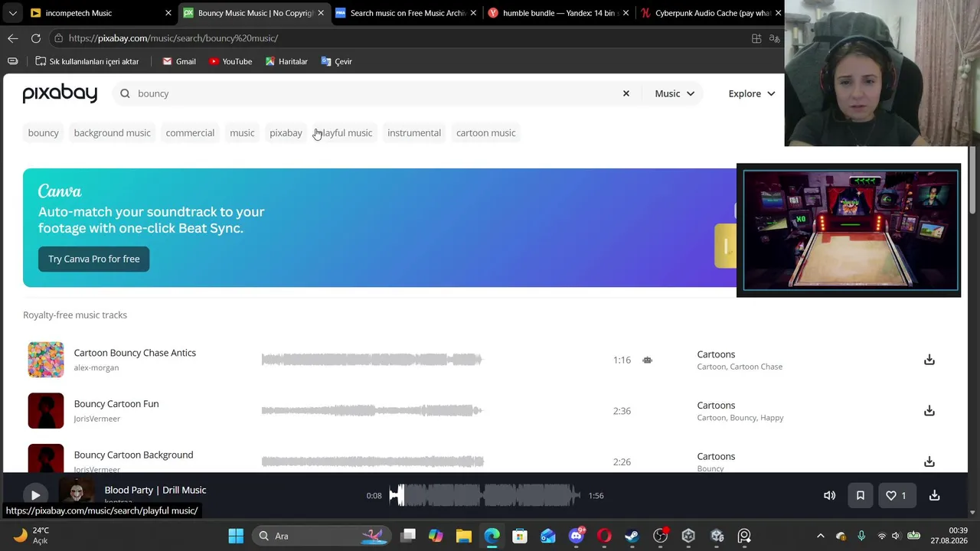
Task: Click the AI-generated robot icon beside 1:16
Action: pyautogui.click(x=647, y=360)
